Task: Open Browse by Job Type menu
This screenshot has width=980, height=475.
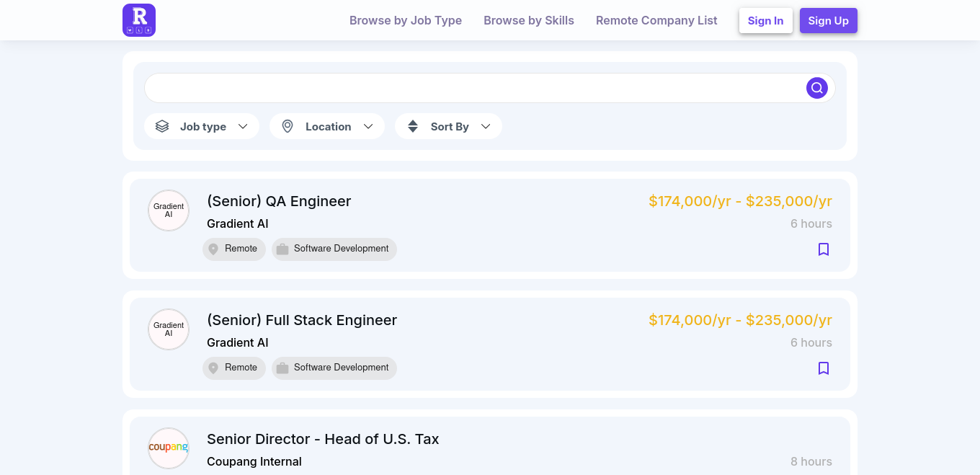Action: coord(406,20)
